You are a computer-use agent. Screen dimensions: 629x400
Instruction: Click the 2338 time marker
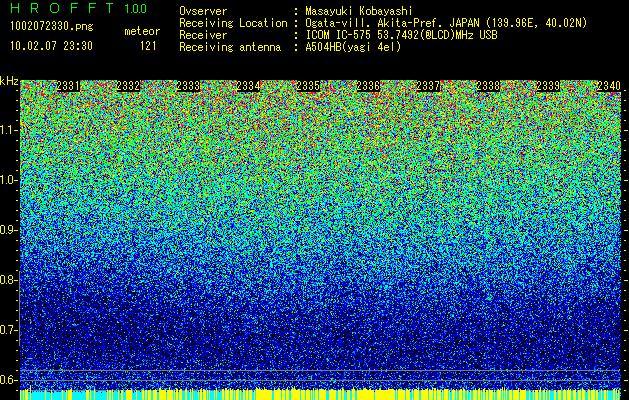[488, 86]
